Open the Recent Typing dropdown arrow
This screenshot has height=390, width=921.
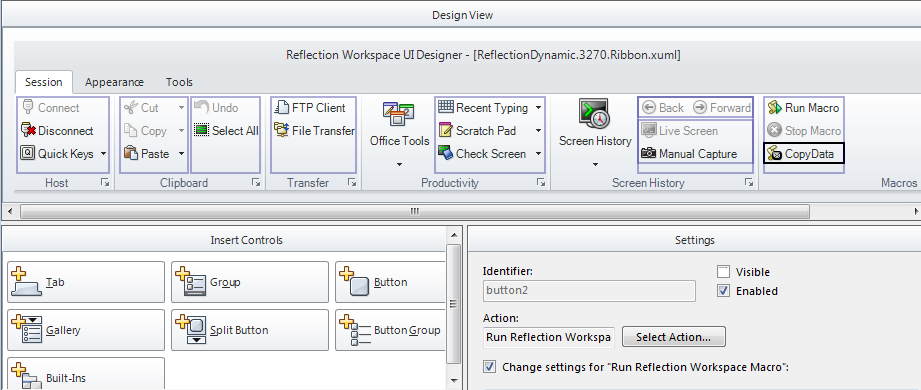click(x=539, y=108)
